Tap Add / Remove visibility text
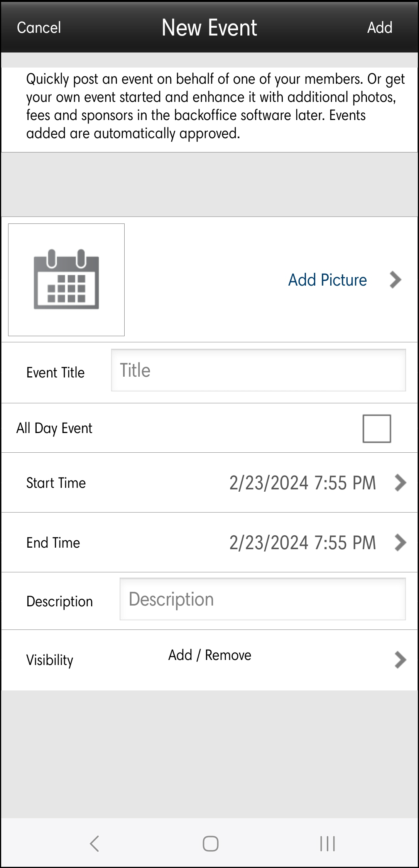The height and width of the screenshot is (868, 419). coord(209,655)
